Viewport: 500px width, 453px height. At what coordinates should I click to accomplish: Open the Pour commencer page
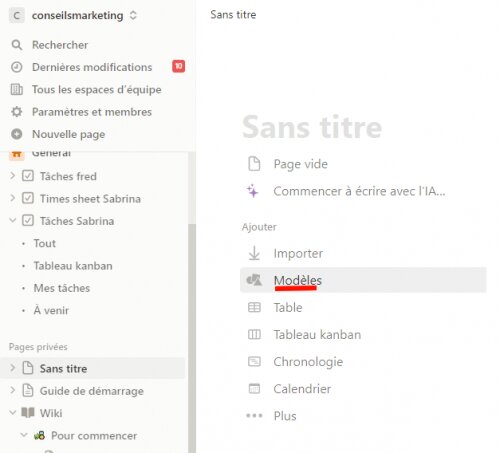(x=94, y=435)
